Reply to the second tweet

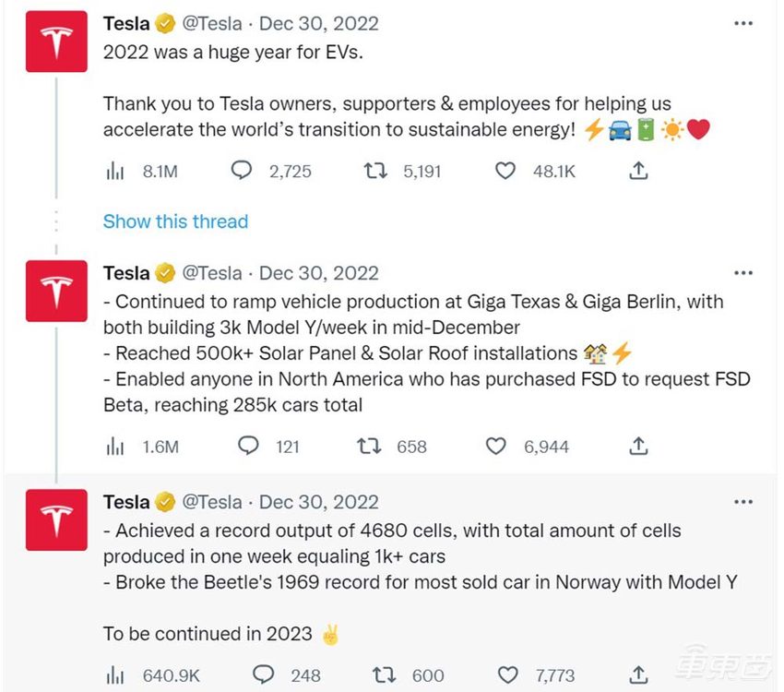coord(248,447)
